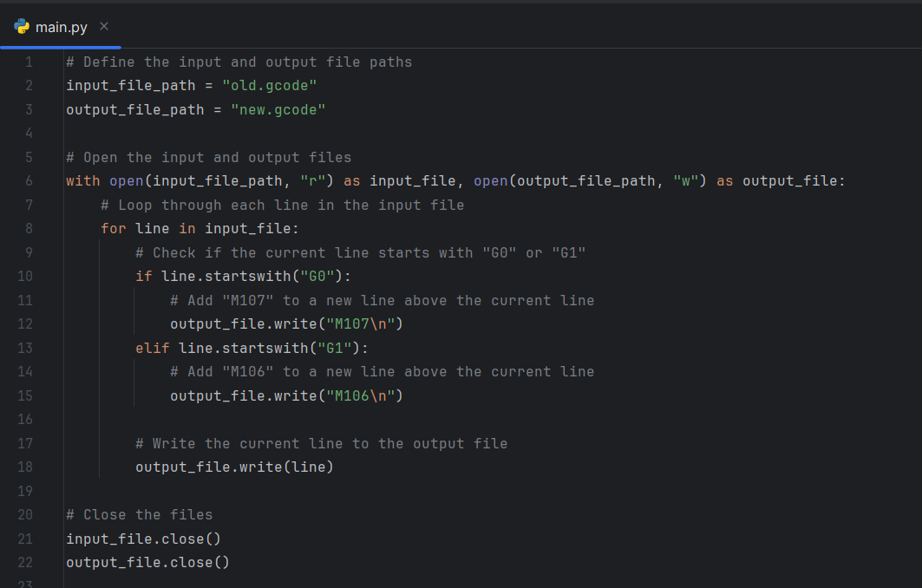Click line number 22 in the gutter
Screen dimensions: 922x588
pos(25,562)
